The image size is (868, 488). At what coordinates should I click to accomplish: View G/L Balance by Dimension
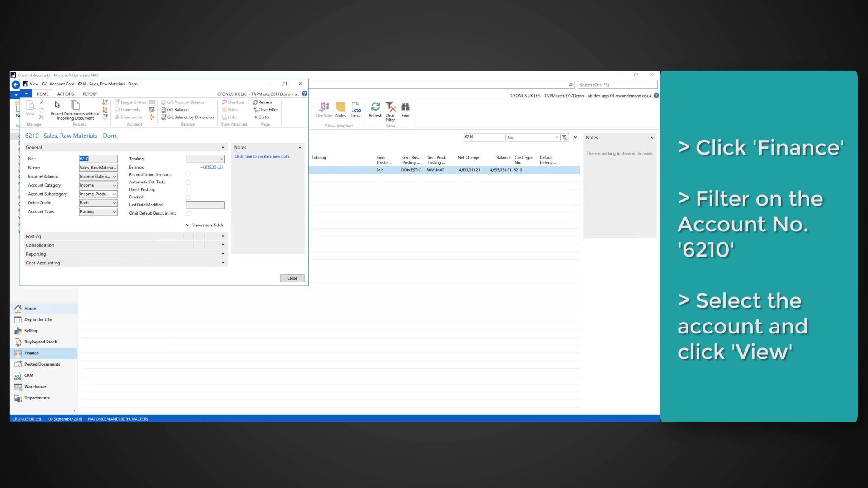point(190,117)
